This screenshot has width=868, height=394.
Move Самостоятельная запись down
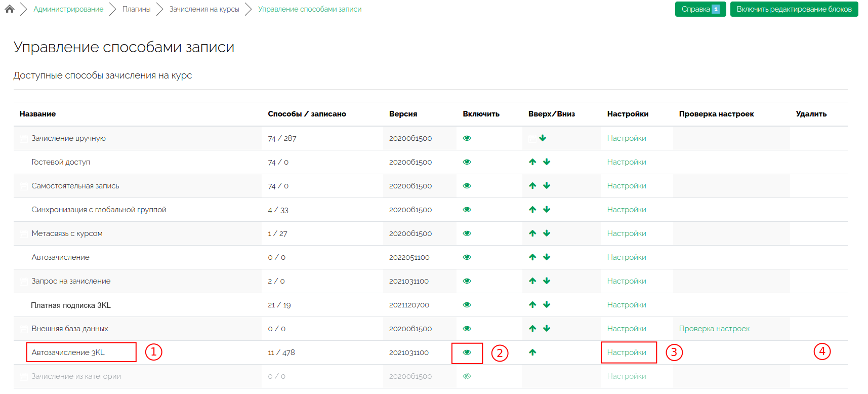[x=547, y=186]
